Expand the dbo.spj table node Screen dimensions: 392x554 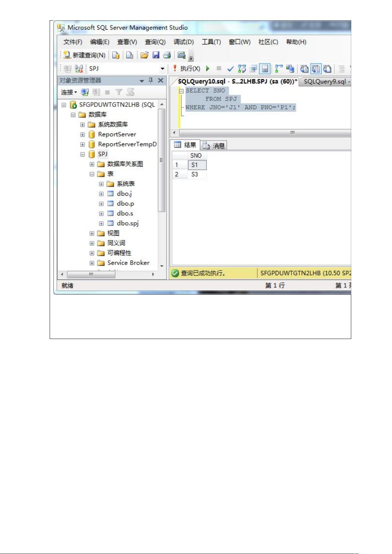[x=101, y=224]
